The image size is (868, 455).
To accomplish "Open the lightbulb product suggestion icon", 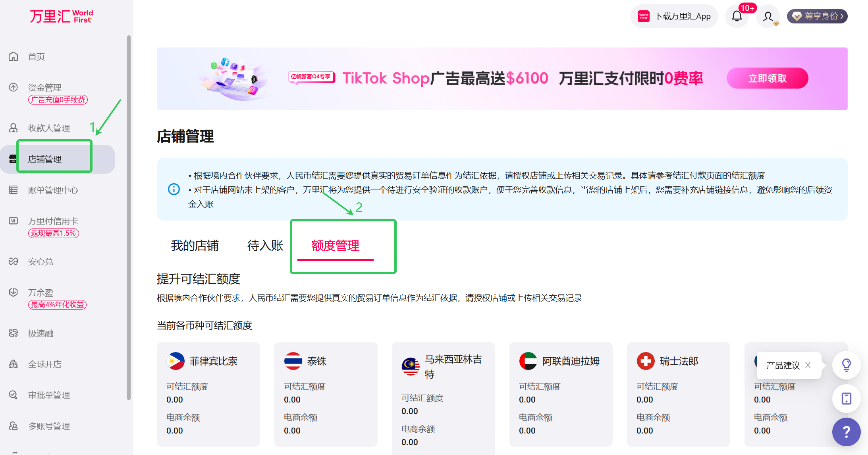I will pos(846,365).
